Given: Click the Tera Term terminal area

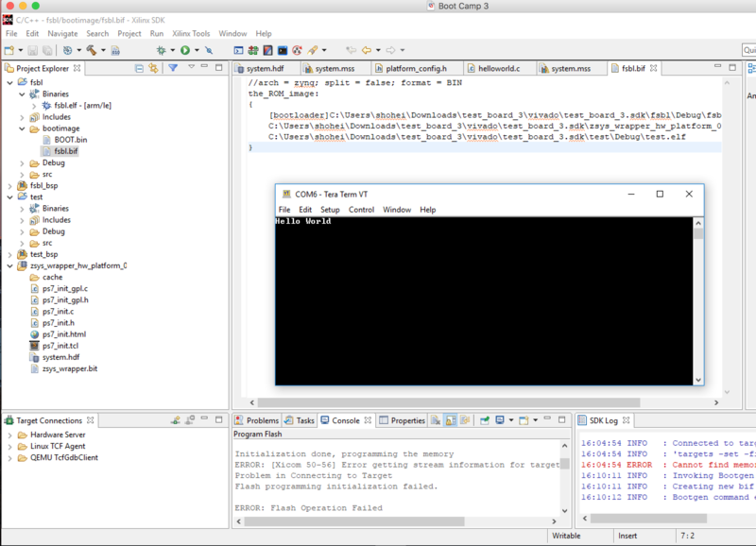Looking at the screenshot, I should pyautogui.click(x=484, y=300).
